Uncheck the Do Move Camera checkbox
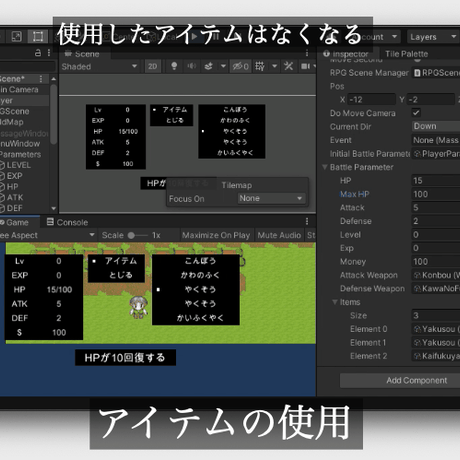This screenshot has width=460, height=460. click(416, 113)
